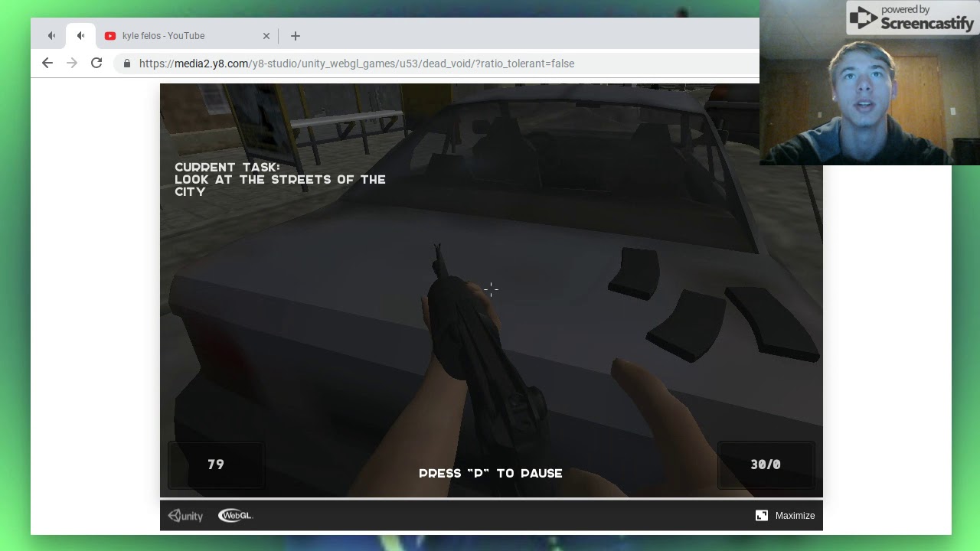Viewport: 980px width, 551px height.
Task: Click the PRESS "P" TO PAUSE text
Action: 491,474
